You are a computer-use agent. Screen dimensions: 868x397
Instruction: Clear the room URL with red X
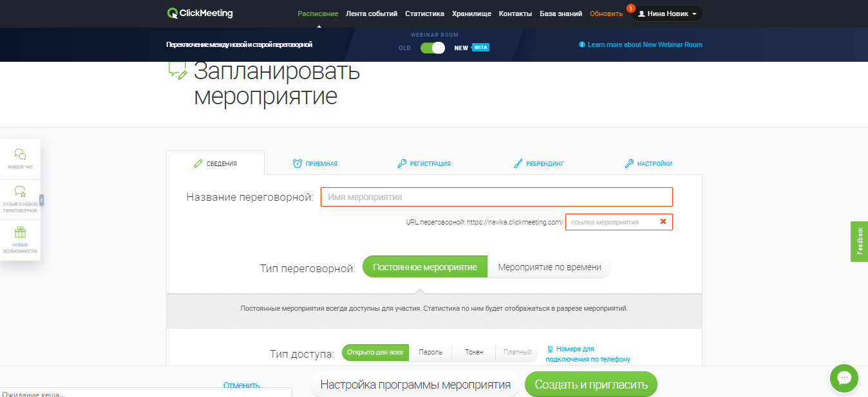tap(663, 222)
